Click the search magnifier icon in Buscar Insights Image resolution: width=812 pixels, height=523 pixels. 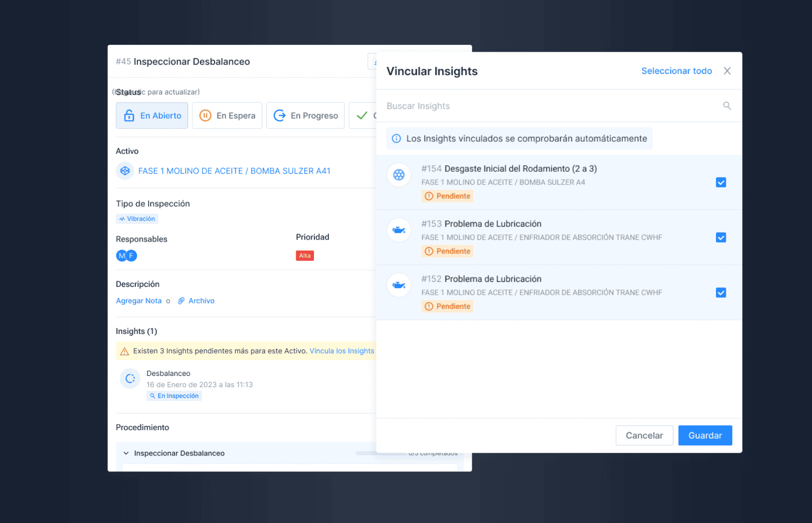tap(726, 106)
